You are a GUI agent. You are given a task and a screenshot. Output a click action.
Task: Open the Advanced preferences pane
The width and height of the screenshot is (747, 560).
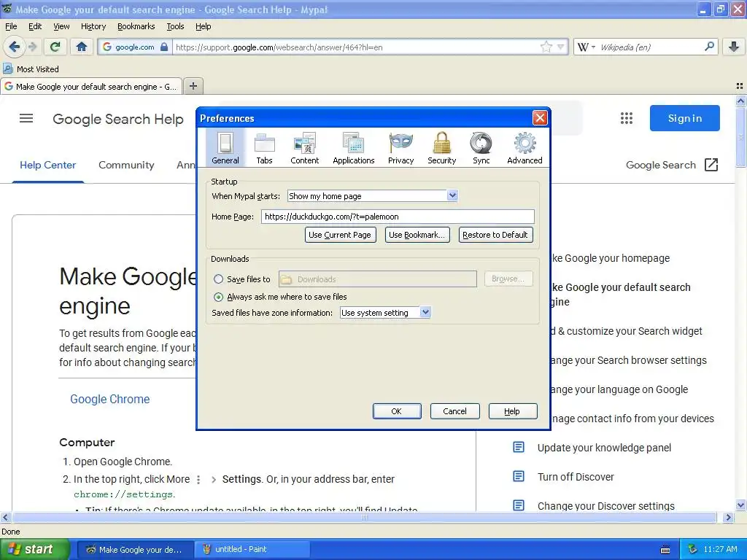tap(525, 148)
